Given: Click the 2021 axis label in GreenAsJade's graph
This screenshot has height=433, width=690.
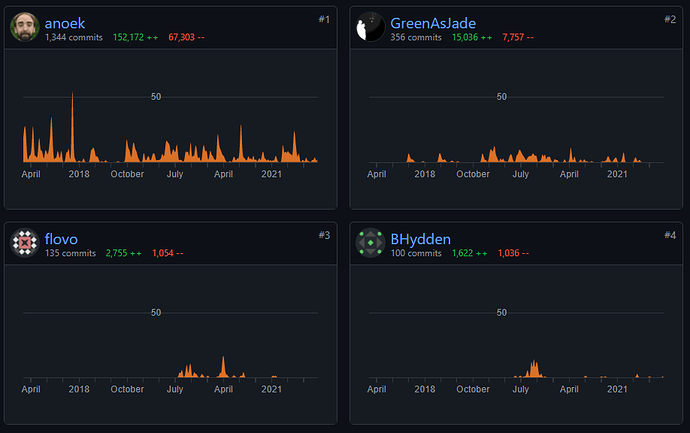Looking at the screenshot, I should click(617, 174).
